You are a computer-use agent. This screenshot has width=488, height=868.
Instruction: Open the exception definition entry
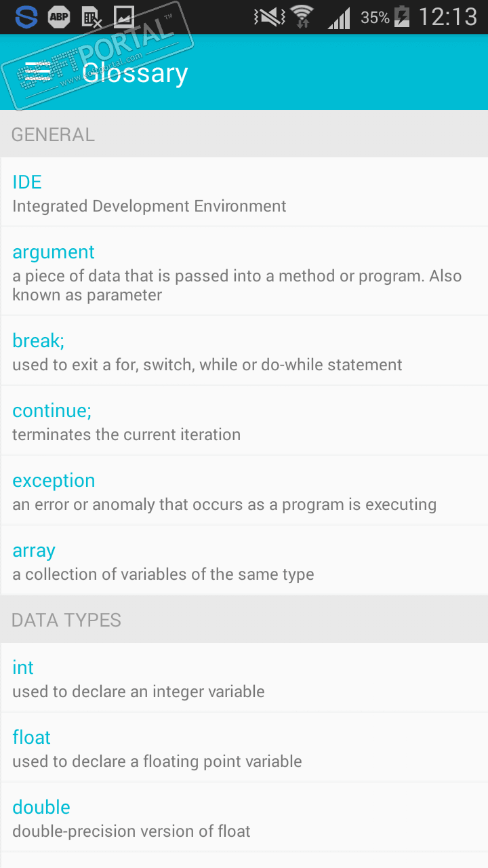[244, 491]
